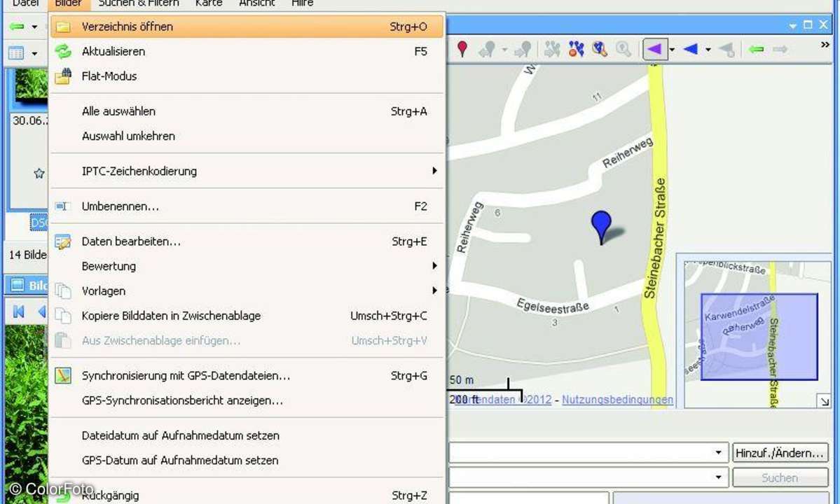Open dropdown next to grey double-arrow pin

click(504, 50)
